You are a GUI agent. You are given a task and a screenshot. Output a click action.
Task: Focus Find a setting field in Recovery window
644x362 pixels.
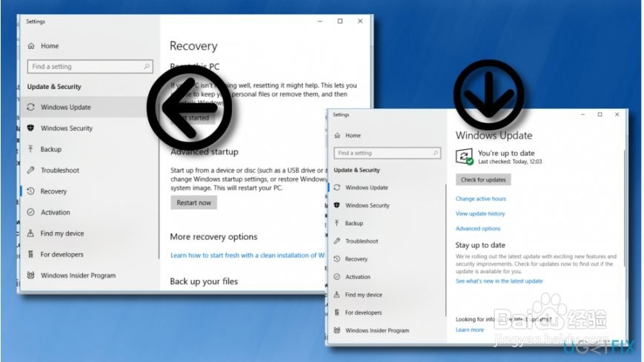(x=90, y=66)
